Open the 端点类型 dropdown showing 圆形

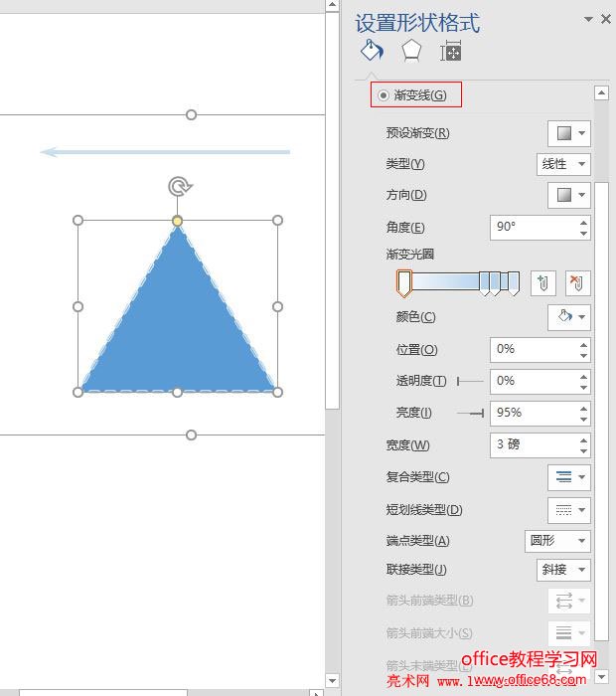(x=557, y=541)
